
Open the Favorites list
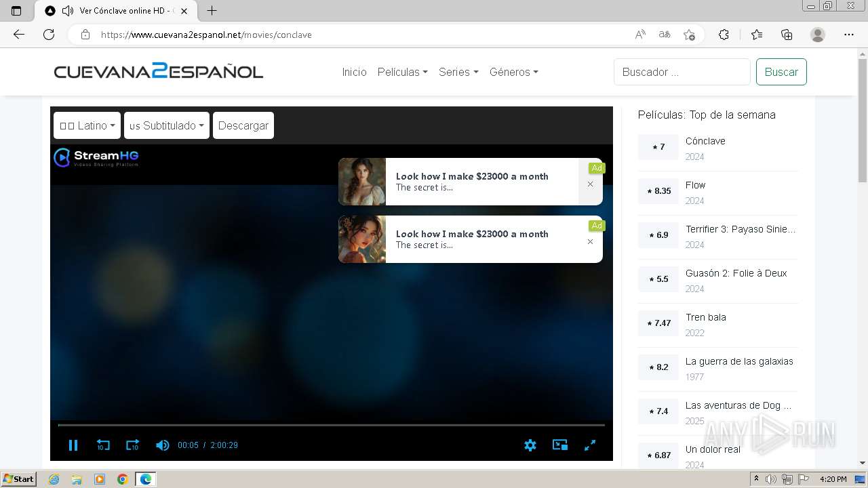(757, 35)
